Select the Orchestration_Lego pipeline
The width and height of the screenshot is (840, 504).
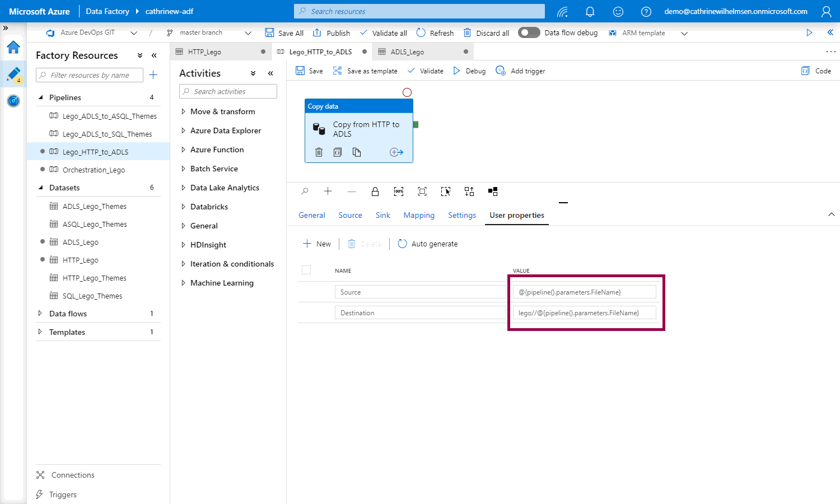[x=94, y=170]
